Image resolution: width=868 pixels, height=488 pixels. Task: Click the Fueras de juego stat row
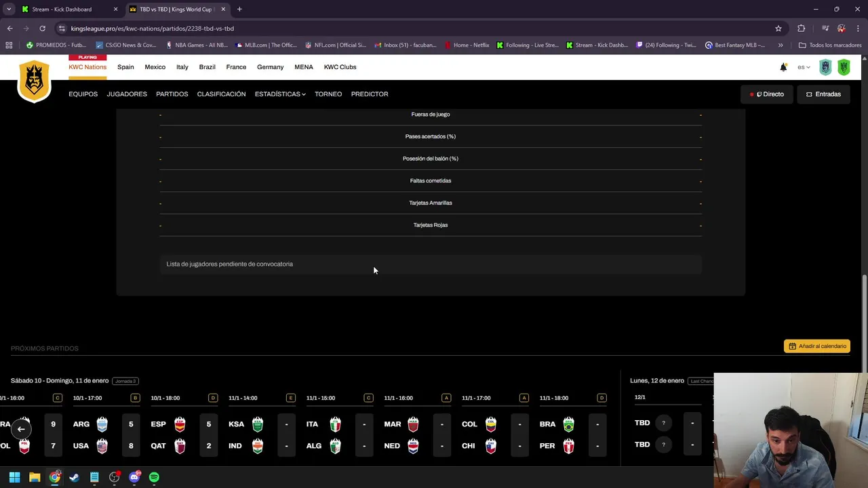431,115
